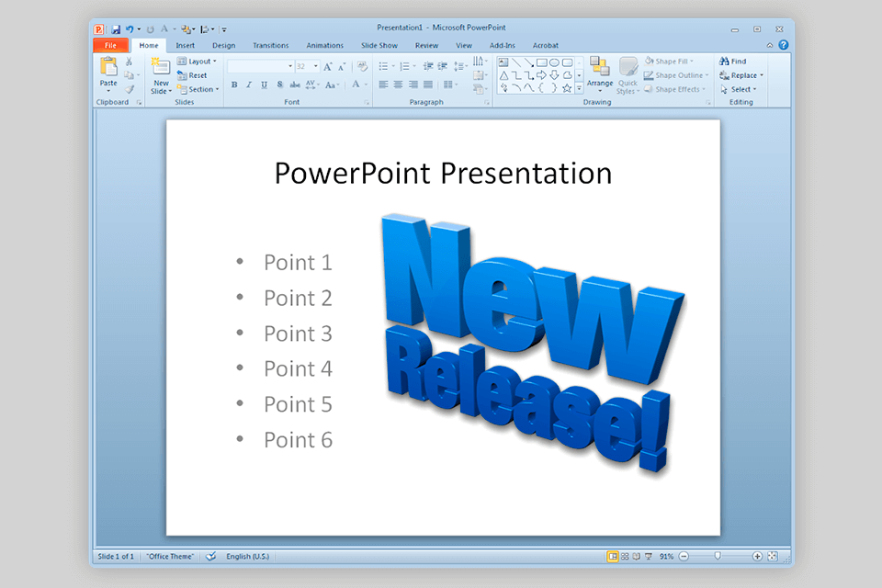This screenshot has width=882, height=588.
Task: Switch to the Transitions tab
Action: [270, 46]
